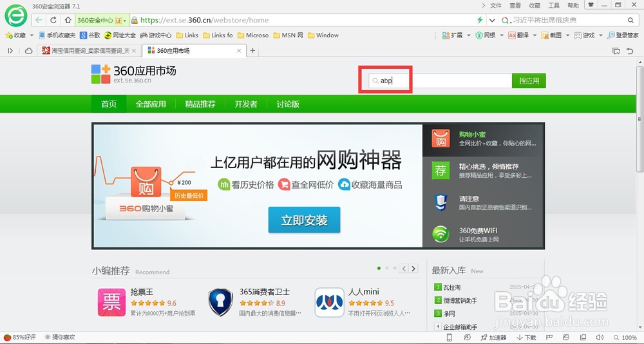The height and width of the screenshot is (344, 644).
Task: Open the 抢票王 app icon
Action: coord(111,303)
